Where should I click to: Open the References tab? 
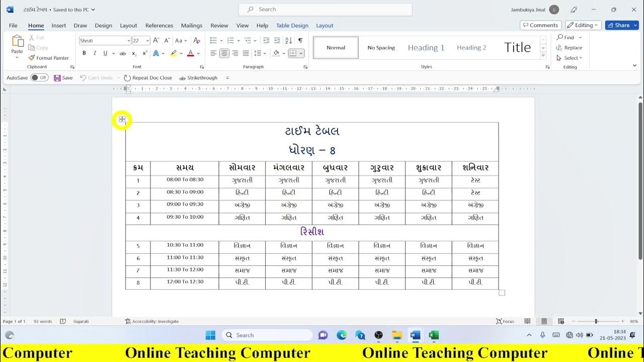pos(159,26)
